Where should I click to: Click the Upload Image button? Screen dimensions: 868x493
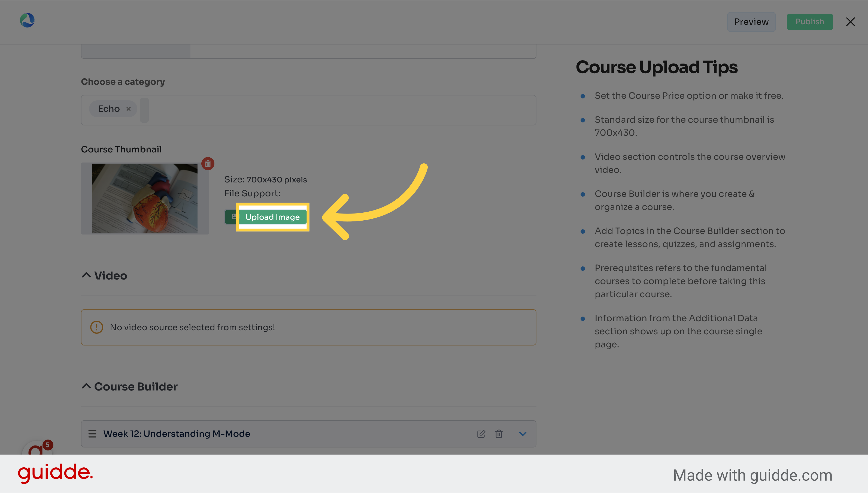pyautogui.click(x=272, y=217)
